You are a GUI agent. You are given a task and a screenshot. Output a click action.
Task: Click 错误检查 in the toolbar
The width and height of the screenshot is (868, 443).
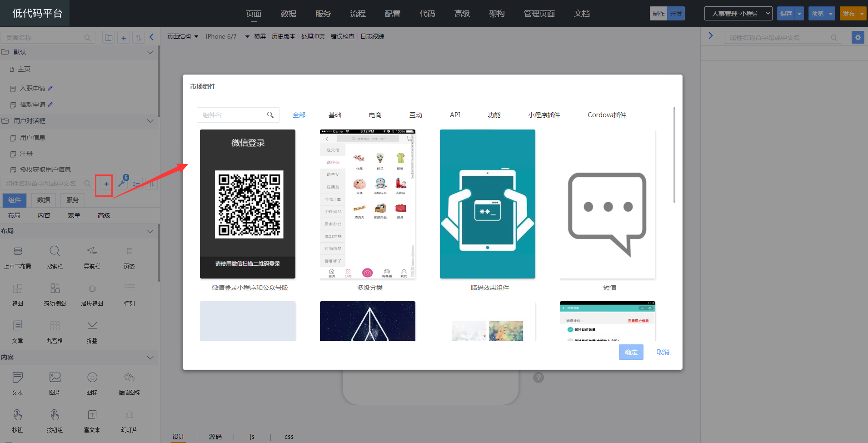pyautogui.click(x=342, y=36)
